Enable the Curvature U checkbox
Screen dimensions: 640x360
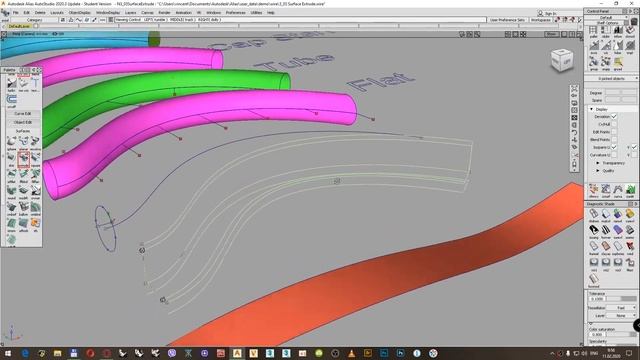click(613, 155)
